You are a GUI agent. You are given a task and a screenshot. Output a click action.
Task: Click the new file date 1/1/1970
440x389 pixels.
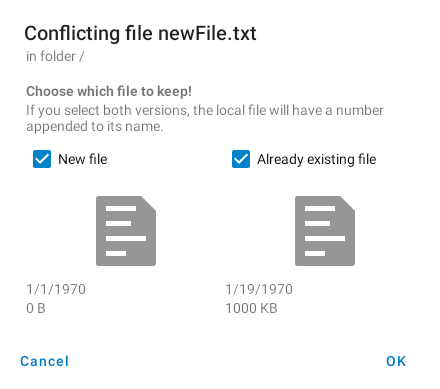point(56,289)
